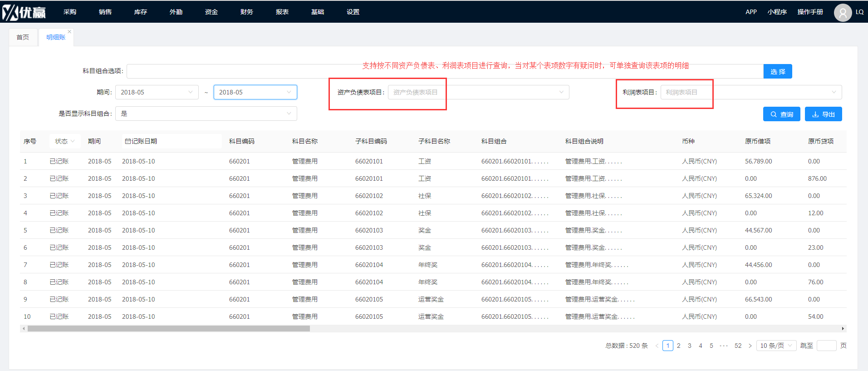Expand the 利润表项目 dropdown

[x=751, y=92]
